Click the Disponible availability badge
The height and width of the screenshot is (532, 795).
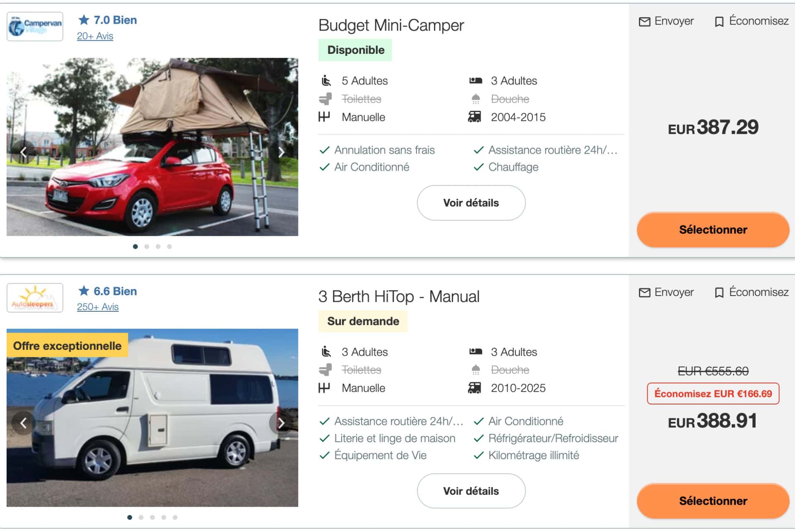click(355, 49)
